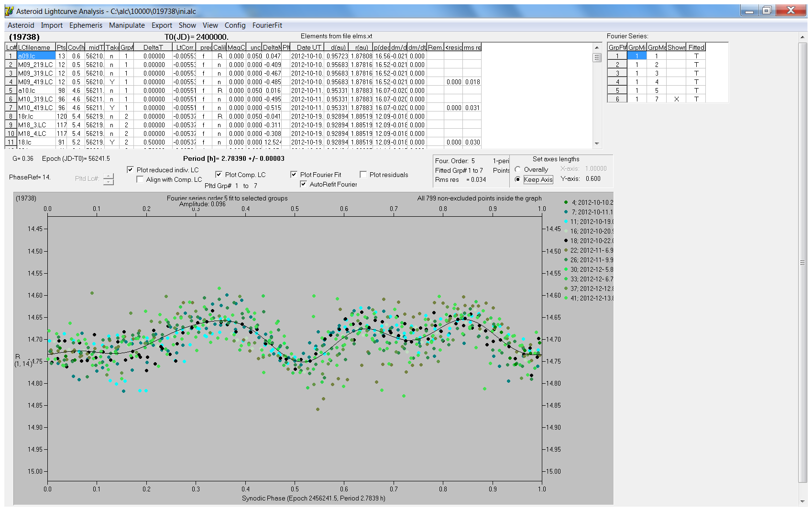This screenshot has width=812, height=511.
Task: Open the FourierFit menu
Action: [x=267, y=25]
